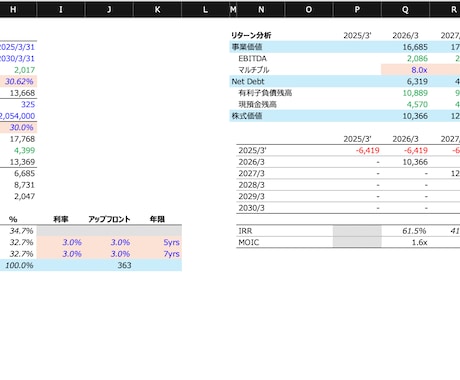Select column H header

pyautogui.click(x=13, y=10)
